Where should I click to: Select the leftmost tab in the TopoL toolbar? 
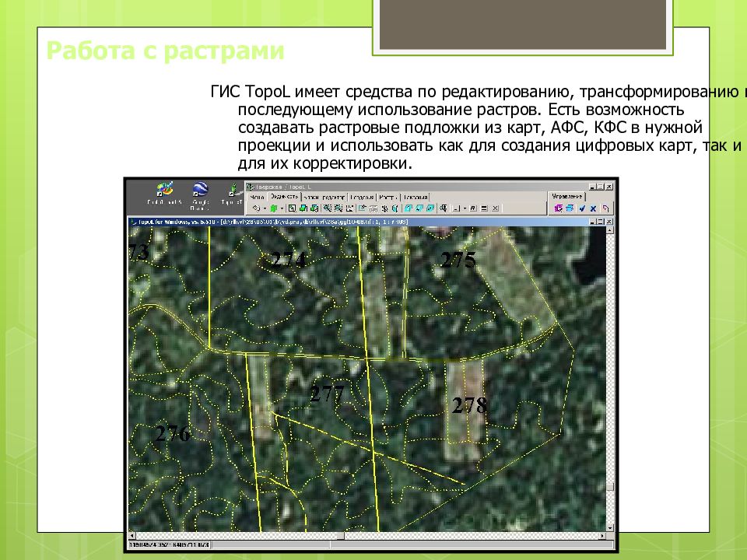[x=258, y=197]
